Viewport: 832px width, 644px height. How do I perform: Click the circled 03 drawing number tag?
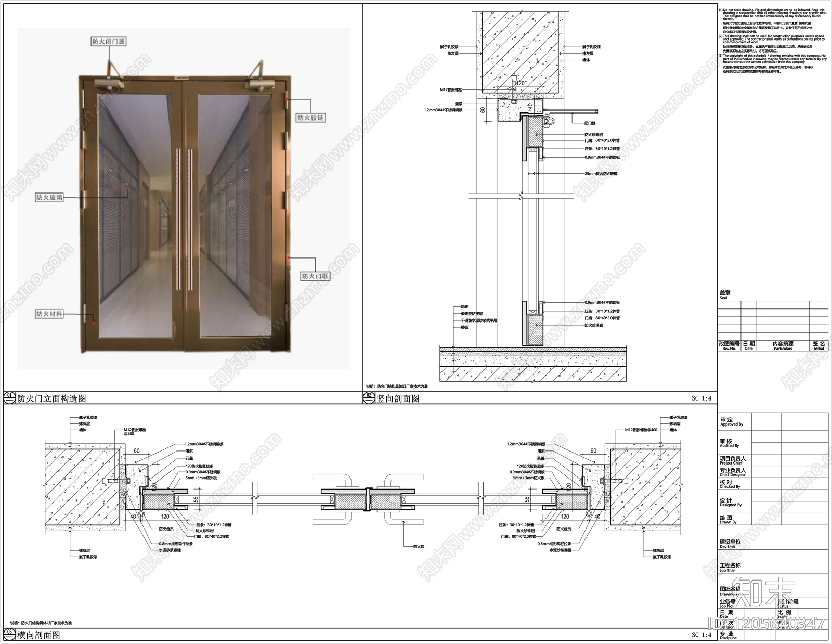click(x=10, y=635)
